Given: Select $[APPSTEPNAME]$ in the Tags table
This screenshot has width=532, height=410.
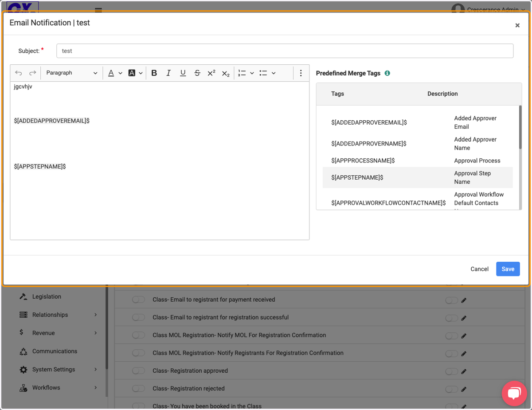Looking at the screenshot, I should (x=357, y=177).
